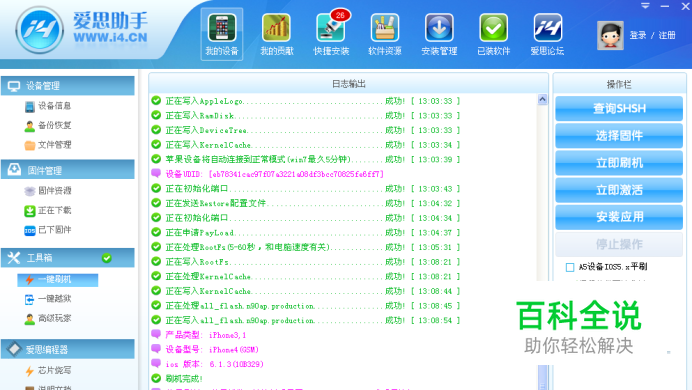Viewport: 692px width, 390px height.
Task: Click green check icon beside 刷机完成
Action: point(156,379)
